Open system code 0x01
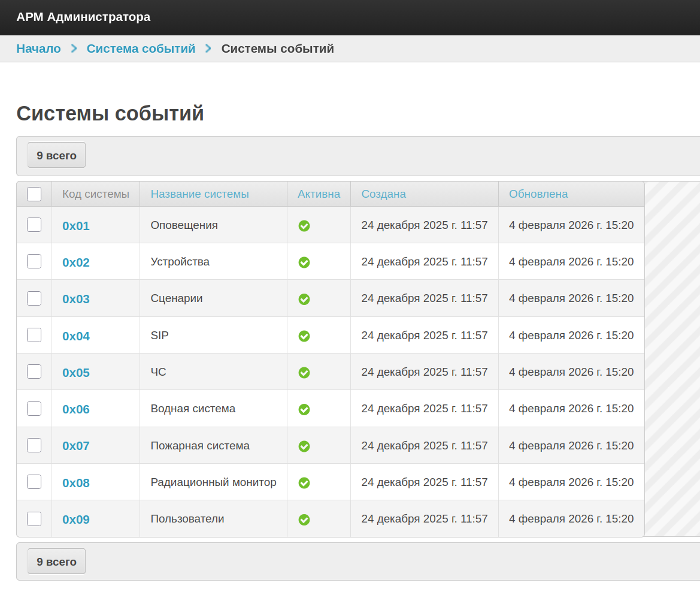The height and width of the screenshot is (598, 700). 76,226
